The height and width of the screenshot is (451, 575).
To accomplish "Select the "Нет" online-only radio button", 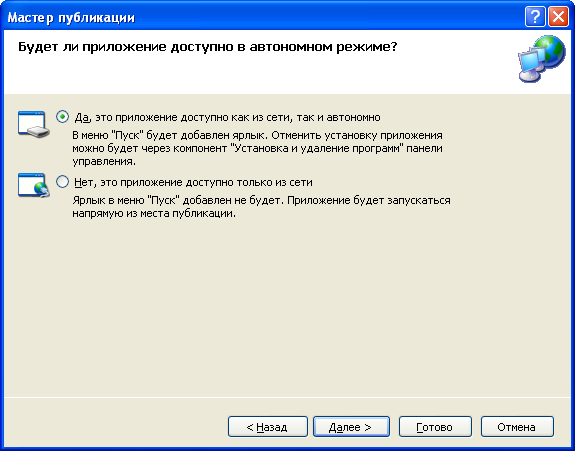I will click(x=63, y=182).
